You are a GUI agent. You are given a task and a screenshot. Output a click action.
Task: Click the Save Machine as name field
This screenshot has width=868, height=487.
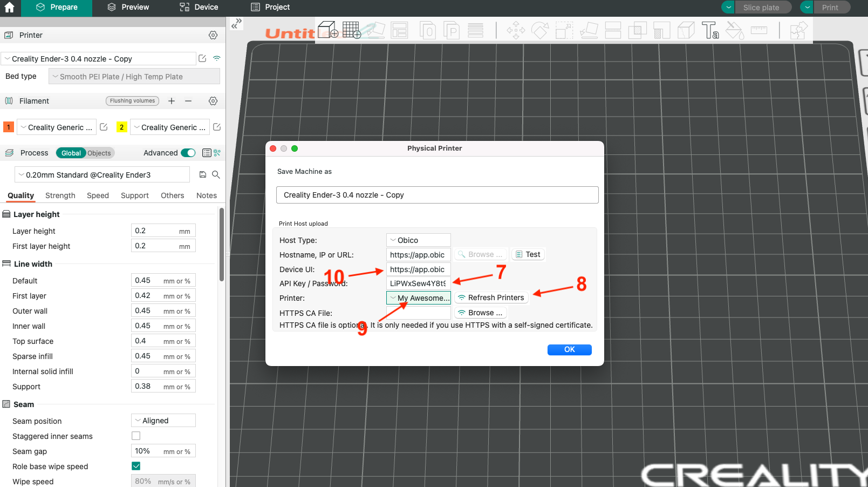pyautogui.click(x=438, y=195)
